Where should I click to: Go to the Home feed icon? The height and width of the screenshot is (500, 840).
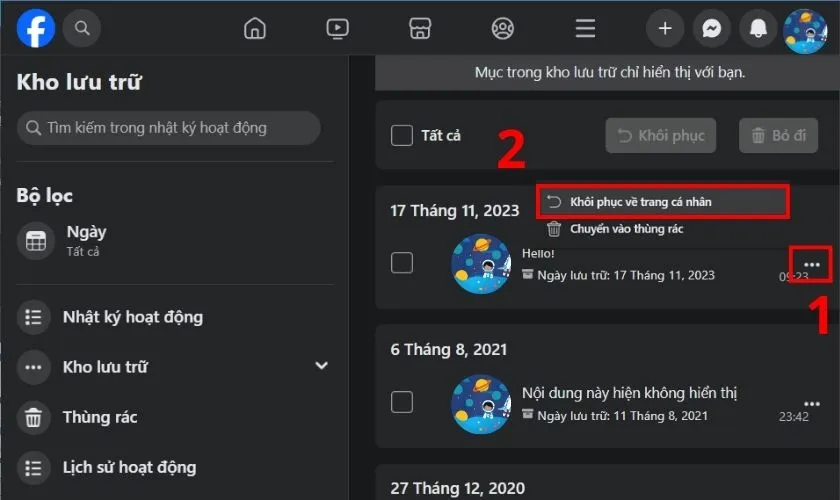255,28
